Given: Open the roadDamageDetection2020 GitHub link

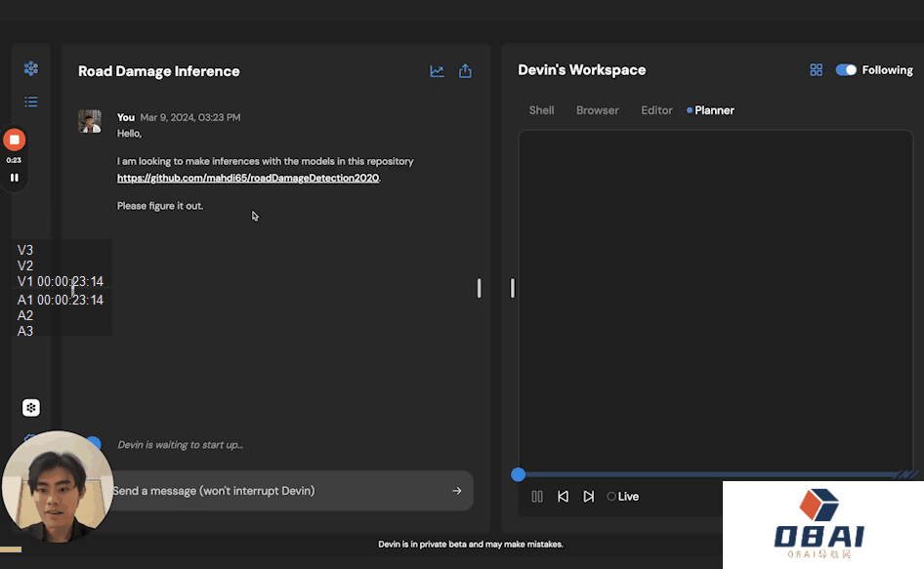Looking at the screenshot, I should [x=248, y=179].
